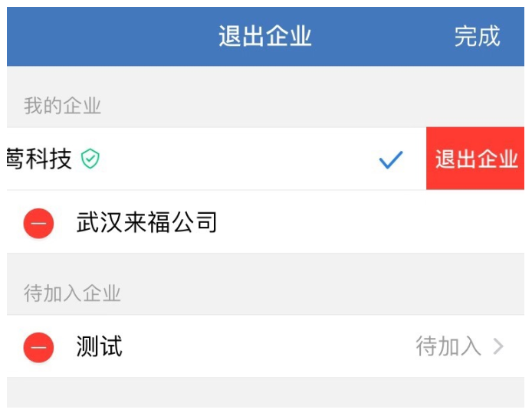
Task: Click the 我的企业 section header
Action: click(62, 106)
